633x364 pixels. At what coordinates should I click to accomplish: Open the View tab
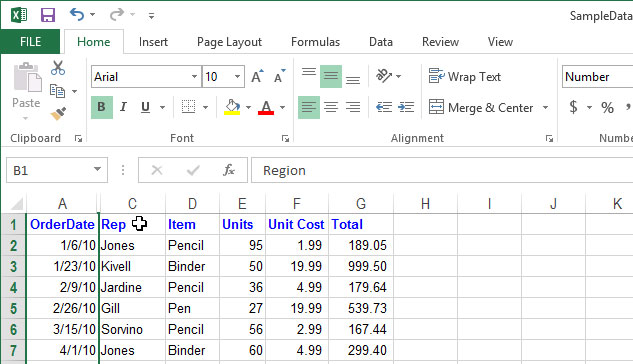pos(500,42)
